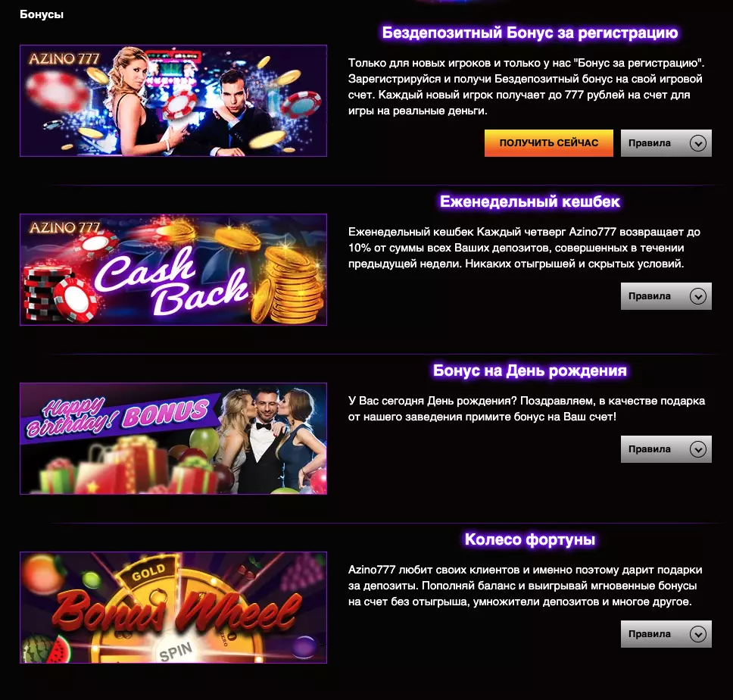The image size is (733, 700).
Task: Expand Правила for the registration bonus
Action: pyautogui.click(x=666, y=143)
